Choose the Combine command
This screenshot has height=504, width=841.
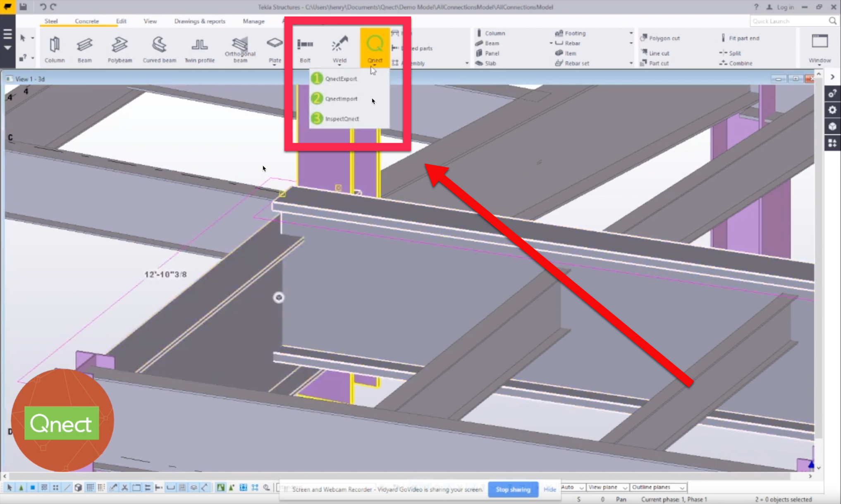tap(736, 63)
